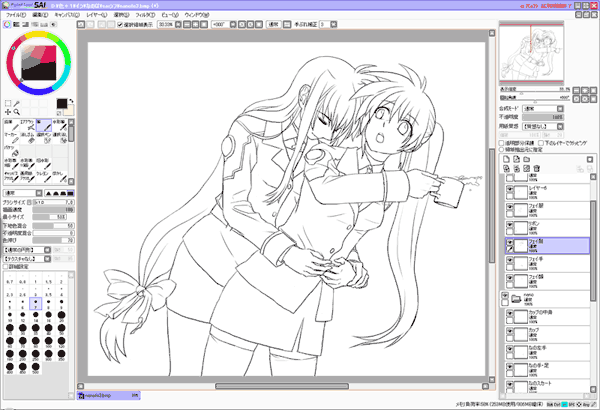Open the canvas zoom percentage dropdown

178,25
